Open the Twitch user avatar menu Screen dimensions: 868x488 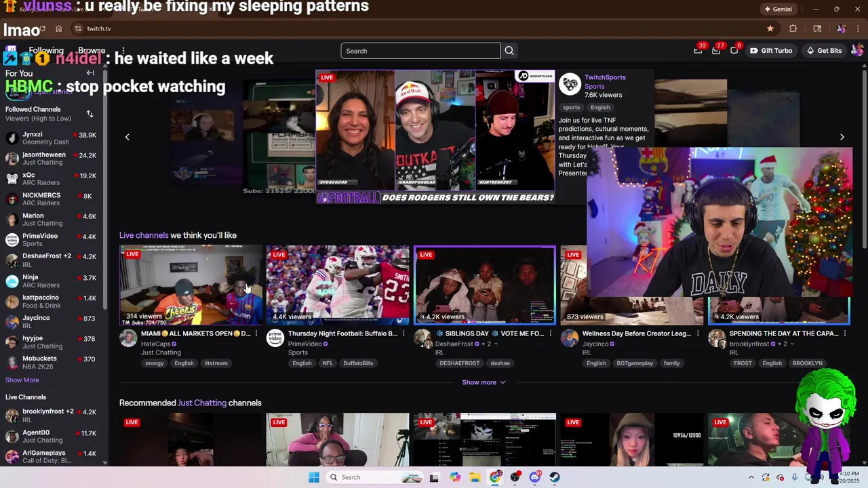[x=857, y=51]
